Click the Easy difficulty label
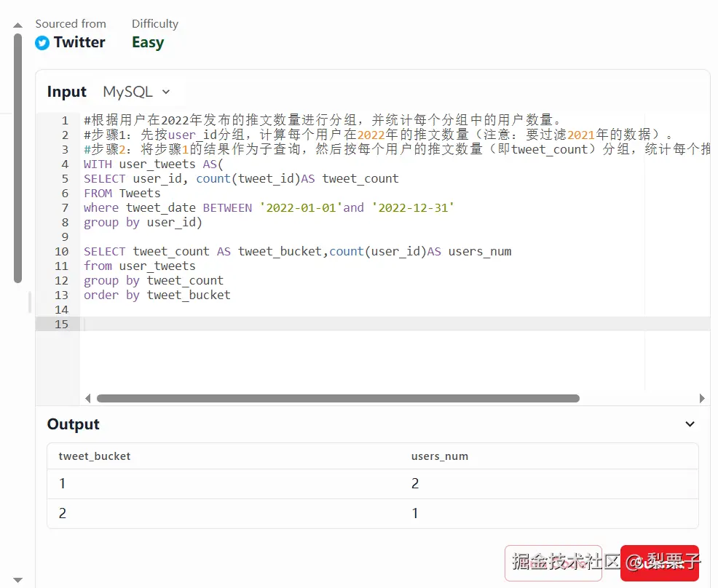Image resolution: width=718 pixels, height=588 pixels. click(x=148, y=43)
